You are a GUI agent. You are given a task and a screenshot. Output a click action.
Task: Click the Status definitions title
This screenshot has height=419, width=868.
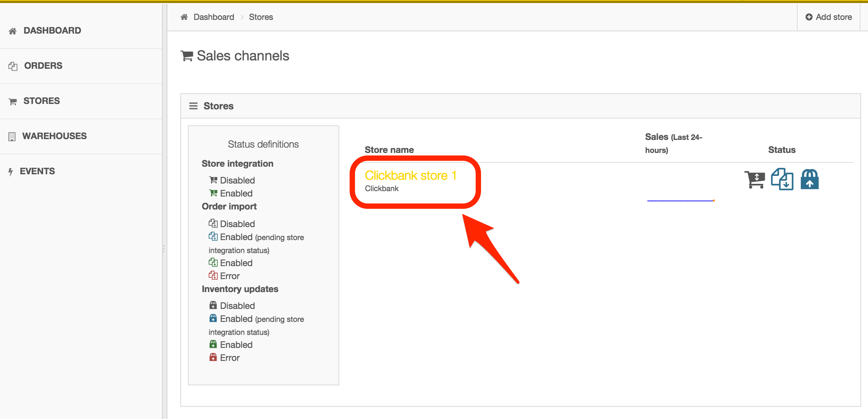[x=263, y=144]
